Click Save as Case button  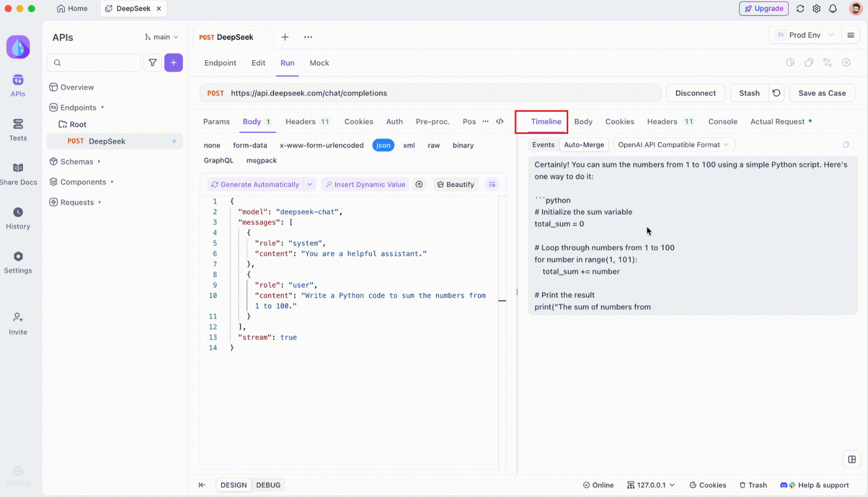(x=822, y=93)
